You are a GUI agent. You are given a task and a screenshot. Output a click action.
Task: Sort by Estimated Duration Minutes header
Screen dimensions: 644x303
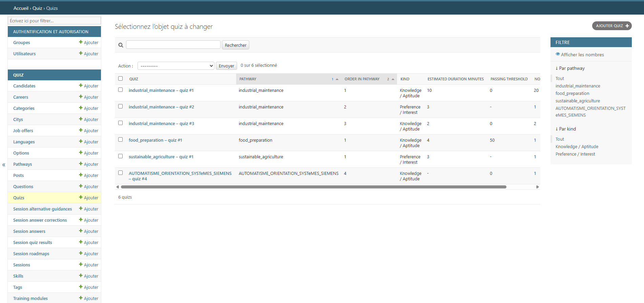[456, 79]
